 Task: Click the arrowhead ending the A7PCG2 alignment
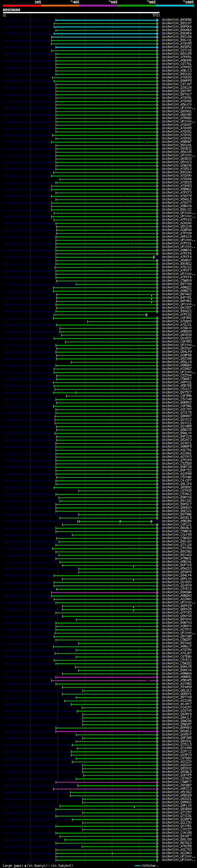[x=147, y=315]
